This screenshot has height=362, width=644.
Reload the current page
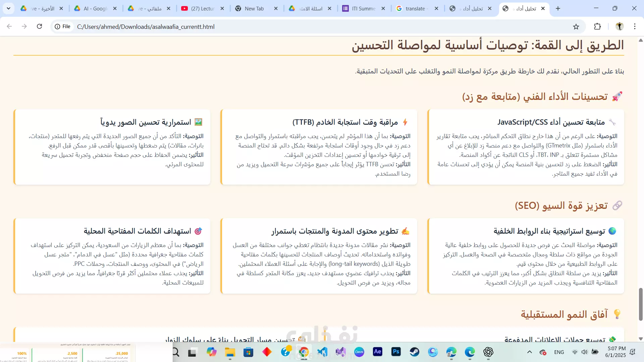click(39, 26)
